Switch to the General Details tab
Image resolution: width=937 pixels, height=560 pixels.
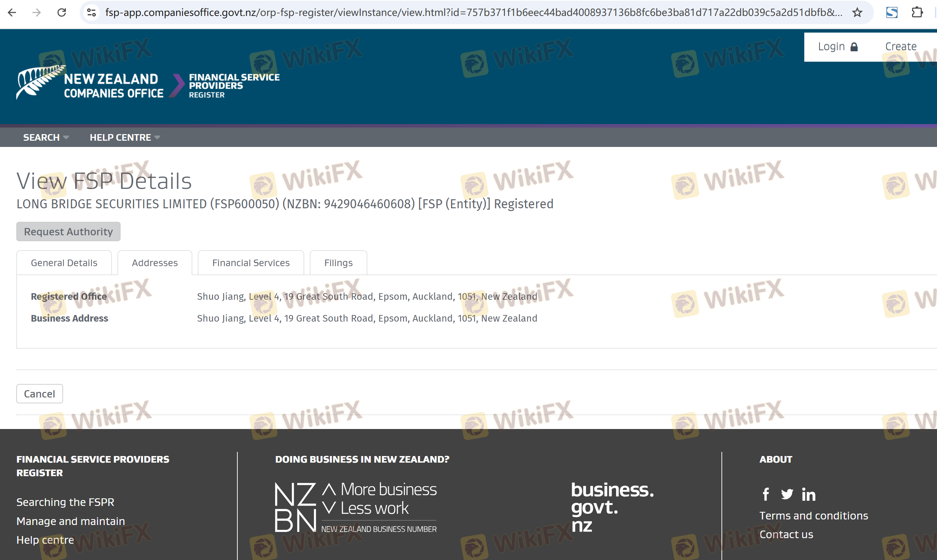click(x=64, y=263)
